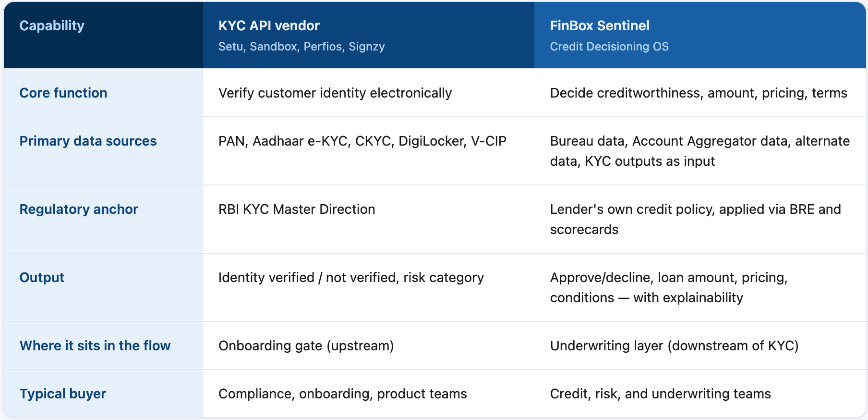Click the 'Output' row label
The height and width of the screenshot is (420, 868).
[42, 277]
